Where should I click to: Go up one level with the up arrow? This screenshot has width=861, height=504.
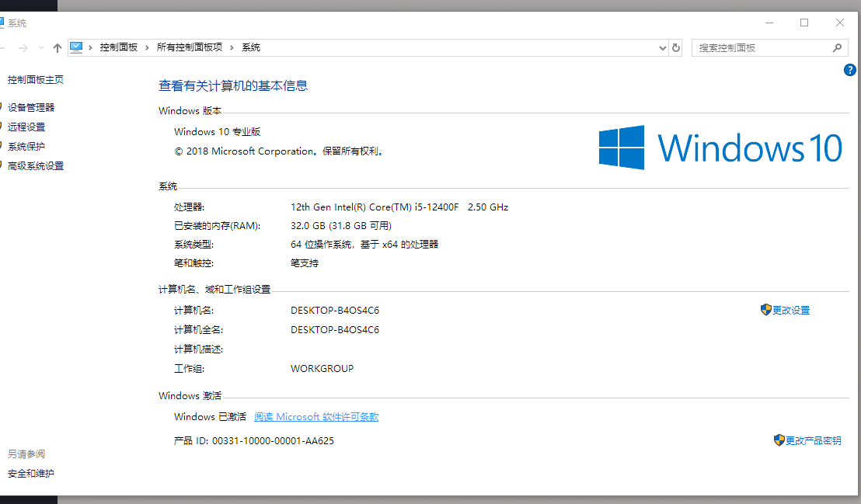coord(57,48)
